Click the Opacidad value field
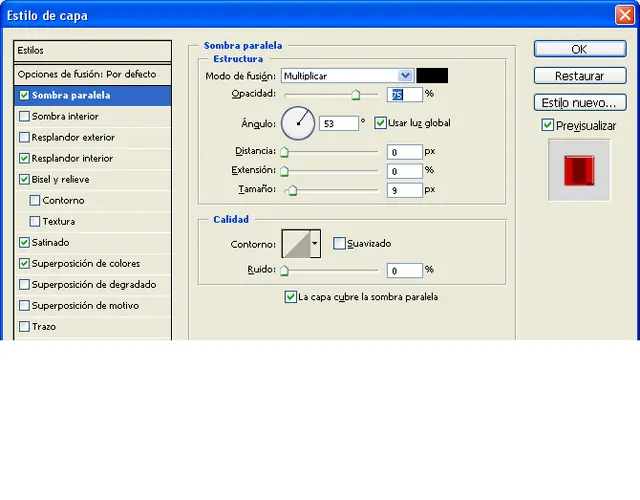The image size is (640, 500). tap(404, 95)
